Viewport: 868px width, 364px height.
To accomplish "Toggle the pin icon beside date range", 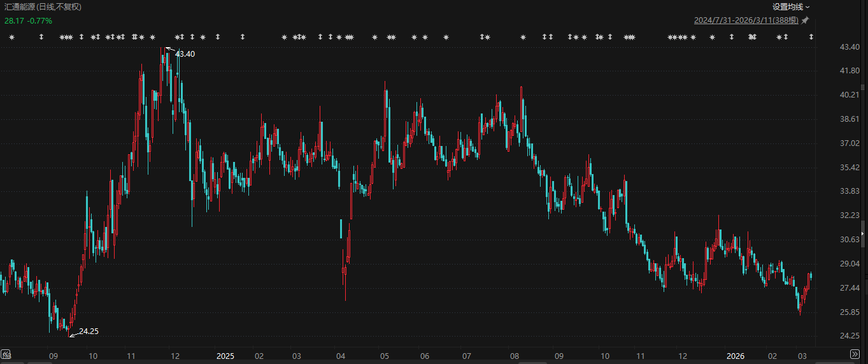I will (x=805, y=20).
